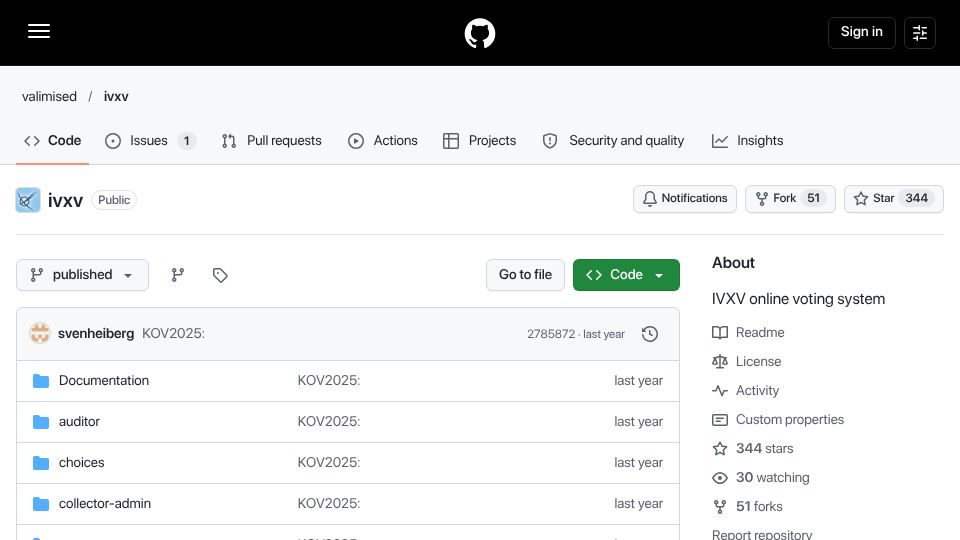
Task: Fork the repository using Fork button
Action: tap(790, 199)
